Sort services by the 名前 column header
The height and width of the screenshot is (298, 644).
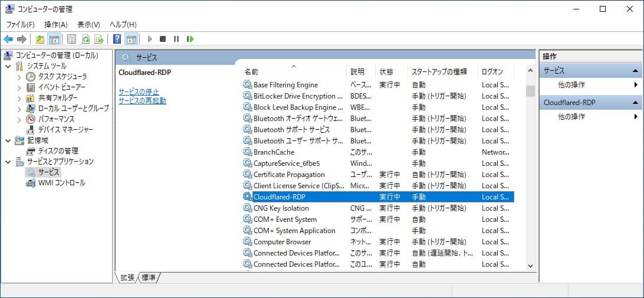pos(294,71)
